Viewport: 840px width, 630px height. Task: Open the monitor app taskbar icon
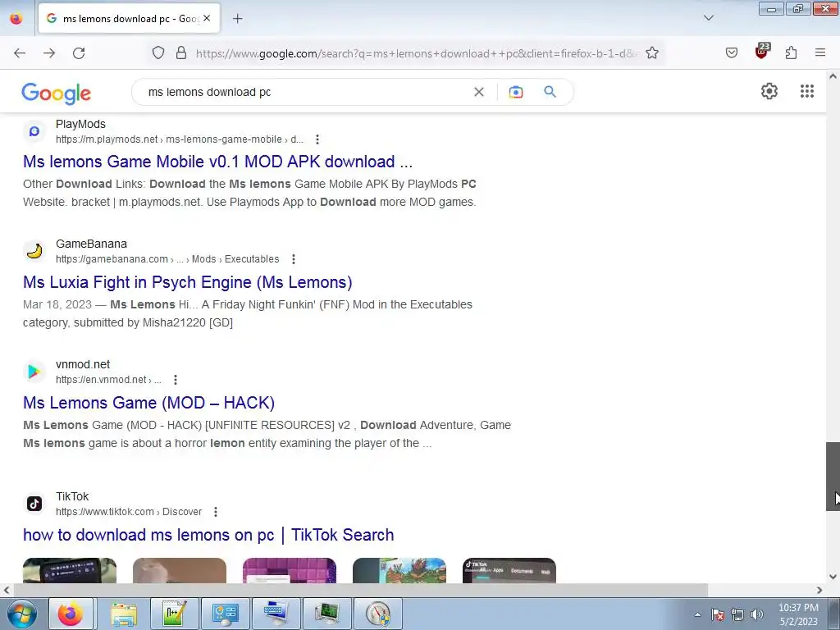pos(326,614)
